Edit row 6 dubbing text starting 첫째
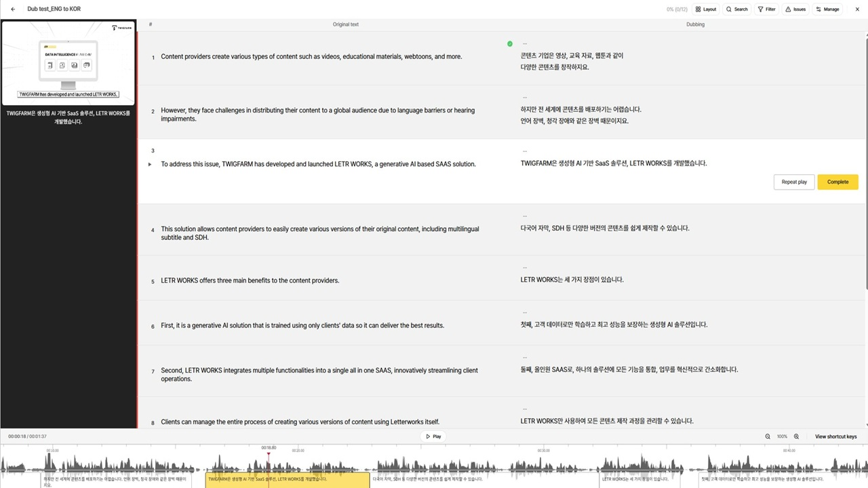This screenshot has height=488, width=868. pos(614,325)
